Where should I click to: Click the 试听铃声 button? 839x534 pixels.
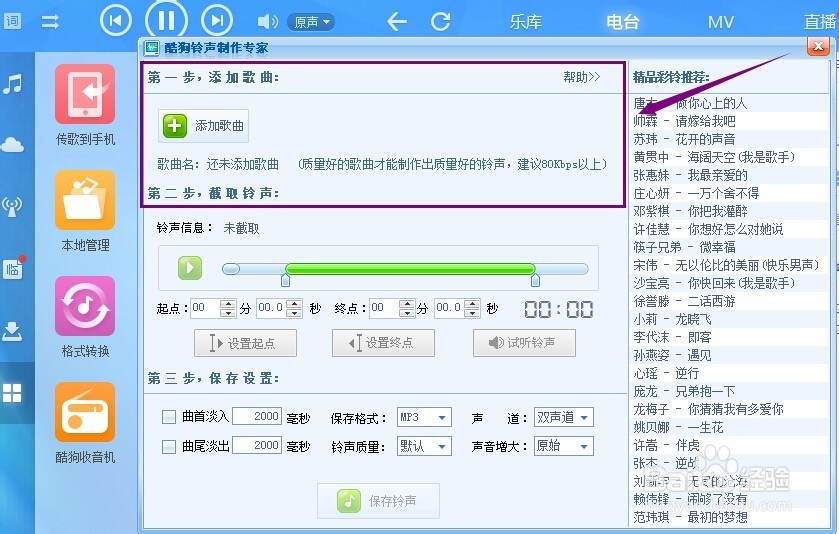[x=524, y=343]
